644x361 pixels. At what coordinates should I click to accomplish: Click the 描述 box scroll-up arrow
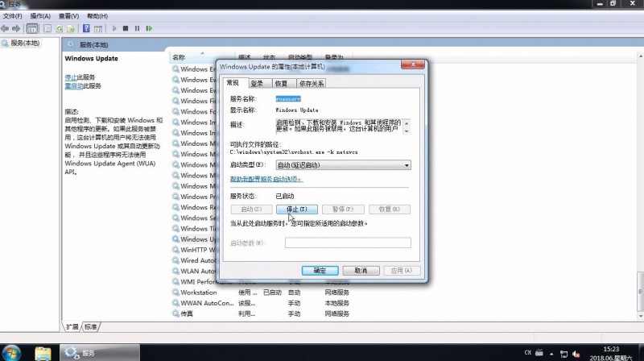(407, 123)
